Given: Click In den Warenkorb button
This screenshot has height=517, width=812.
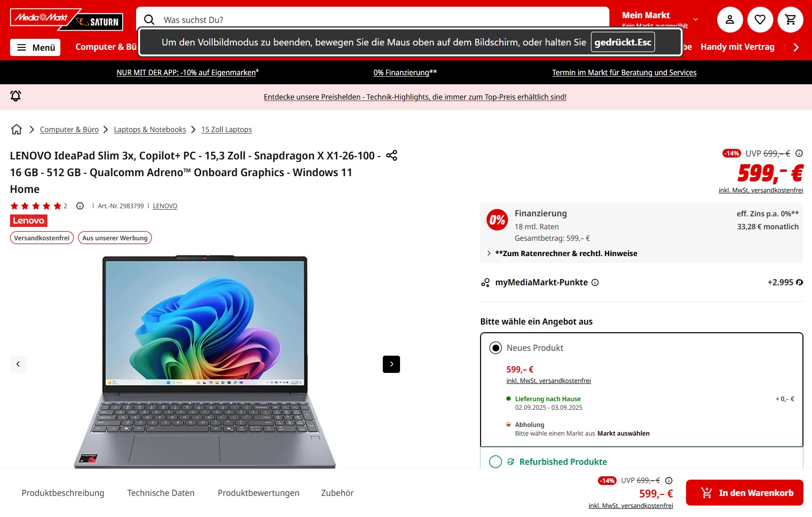Looking at the screenshot, I should (744, 493).
